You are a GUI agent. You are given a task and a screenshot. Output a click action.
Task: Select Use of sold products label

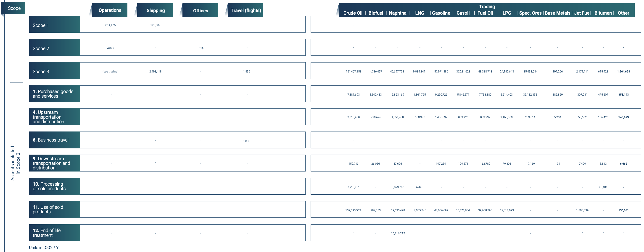pyautogui.click(x=48, y=209)
